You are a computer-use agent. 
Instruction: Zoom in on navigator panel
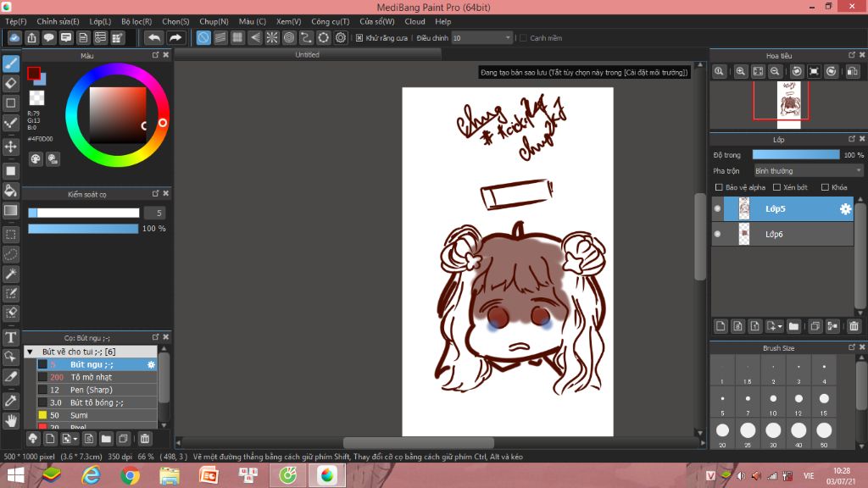[740, 71]
